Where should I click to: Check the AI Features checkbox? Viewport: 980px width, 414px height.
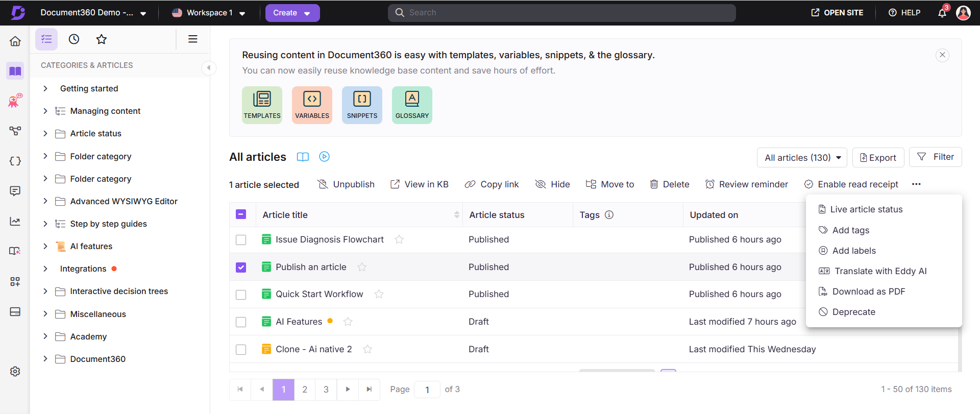[x=241, y=322]
